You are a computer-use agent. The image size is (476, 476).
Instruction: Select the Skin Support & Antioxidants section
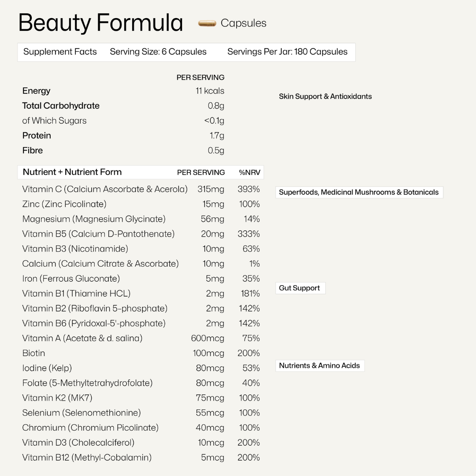pyautogui.click(x=325, y=97)
